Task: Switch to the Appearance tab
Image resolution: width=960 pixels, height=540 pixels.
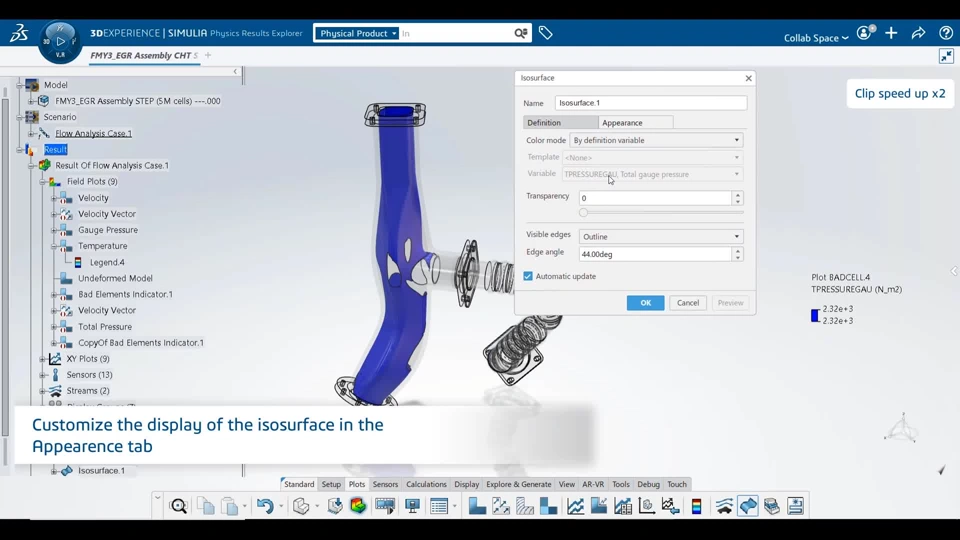Action: [635, 122]
